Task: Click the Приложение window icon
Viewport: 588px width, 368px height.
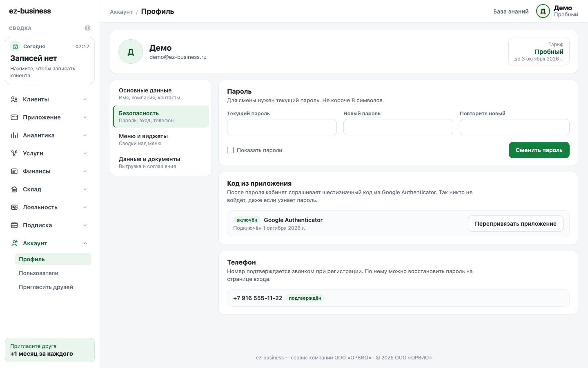Action: [14, 117]
